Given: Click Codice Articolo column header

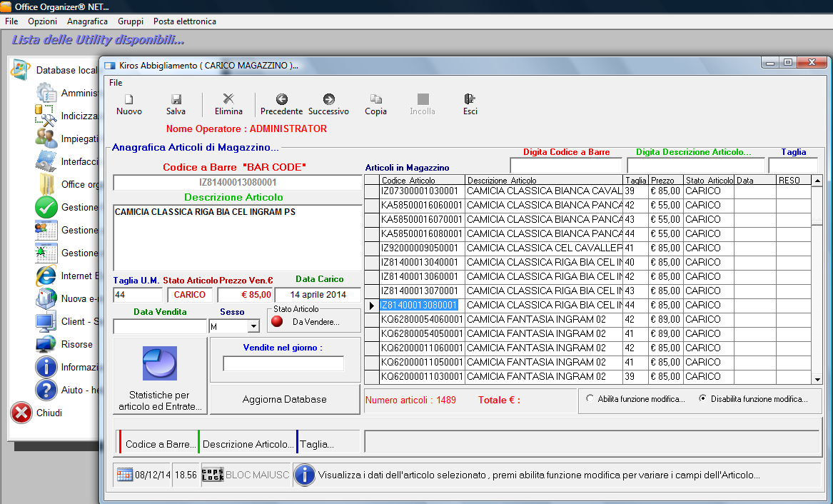Looking at the screenshot, I should [x=422, y=180].
